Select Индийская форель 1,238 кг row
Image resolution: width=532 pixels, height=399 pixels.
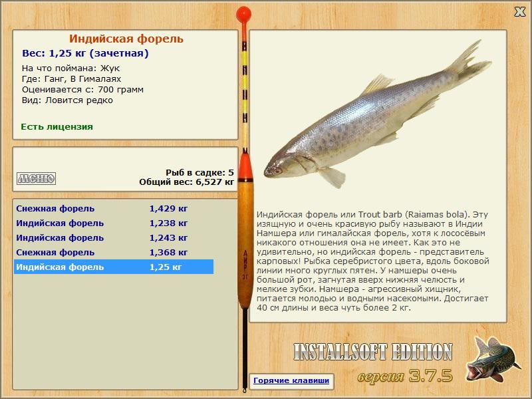(114, 223)
